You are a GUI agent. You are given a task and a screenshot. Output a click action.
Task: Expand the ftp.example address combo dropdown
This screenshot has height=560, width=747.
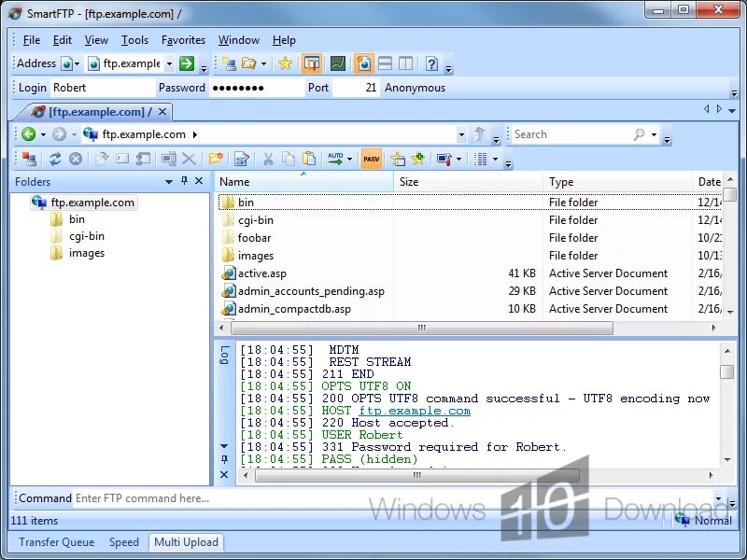click(x=169, y=63)
